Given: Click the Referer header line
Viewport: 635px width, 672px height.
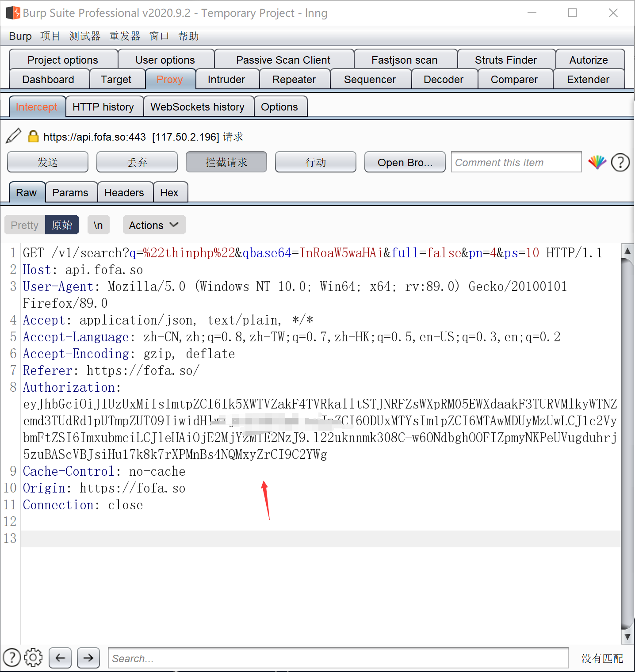Looking at the screenshot, I should pyautogui.click(x=111, y=370).
